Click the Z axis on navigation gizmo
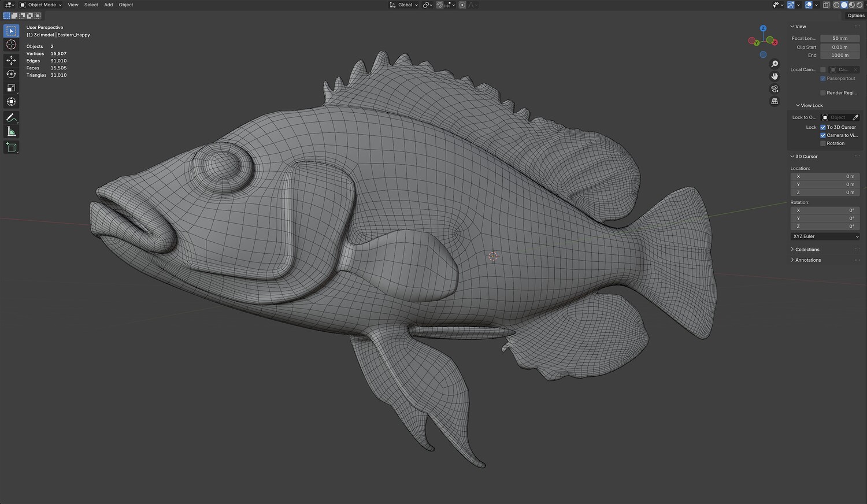The width and height of the screenshot is (867, 504). point(763,28)
